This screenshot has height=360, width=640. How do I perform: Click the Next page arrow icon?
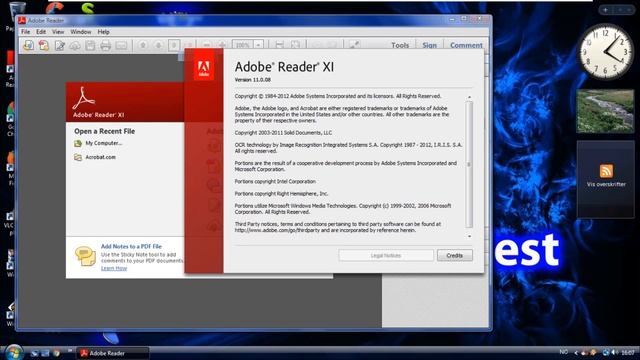[x=158, y=45]
